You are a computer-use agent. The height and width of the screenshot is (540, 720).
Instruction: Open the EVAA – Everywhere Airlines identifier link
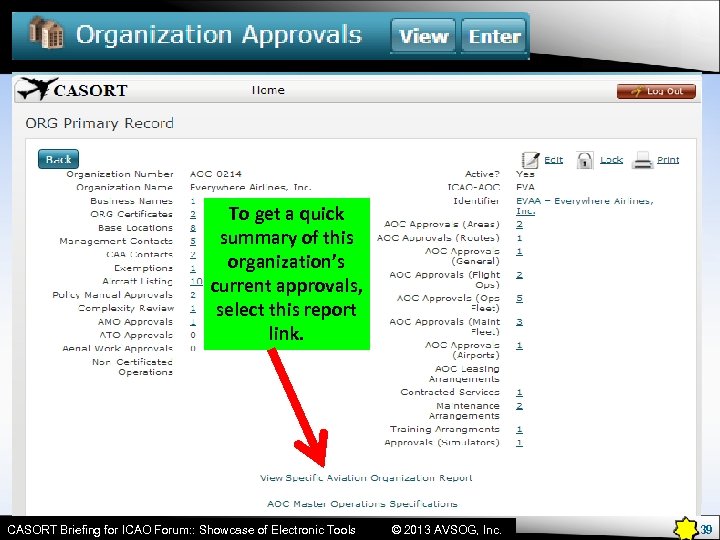[x=585, y=206]
